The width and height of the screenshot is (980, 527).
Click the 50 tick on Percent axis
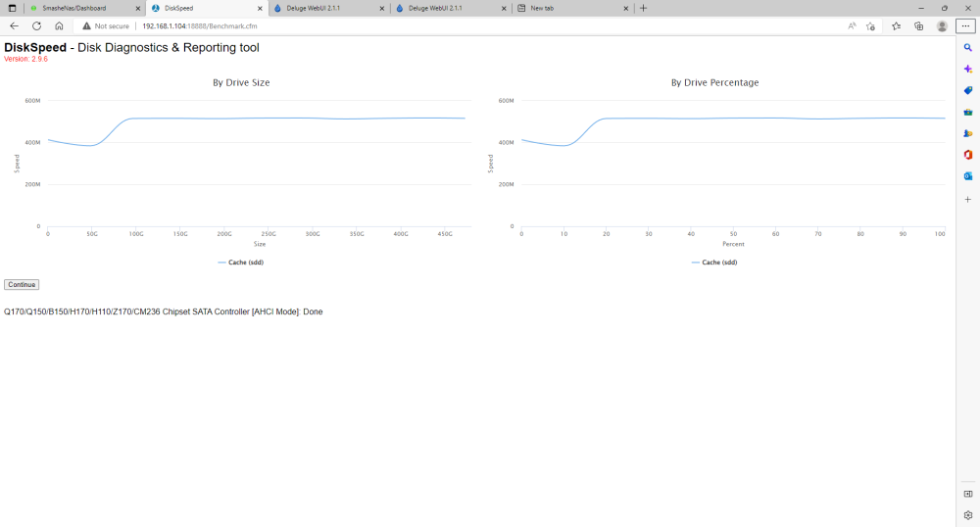[x=733, y=234]
